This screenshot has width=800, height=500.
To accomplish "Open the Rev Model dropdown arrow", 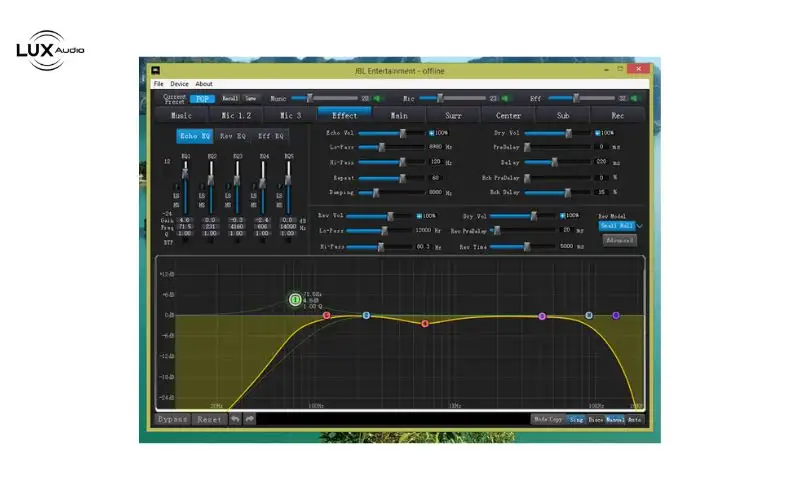I will pyautogui.click(x=640, y=227).
